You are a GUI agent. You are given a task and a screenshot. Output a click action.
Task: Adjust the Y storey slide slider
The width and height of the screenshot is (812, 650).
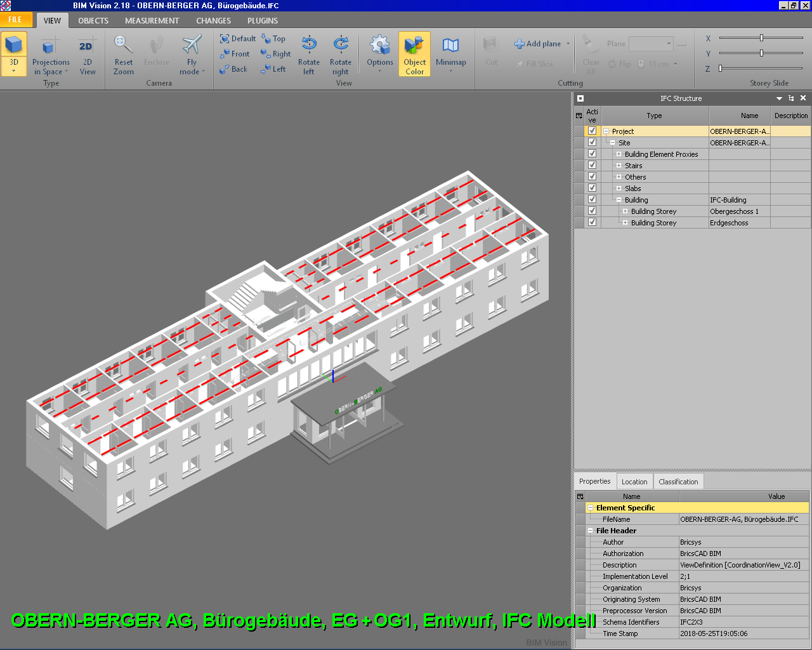click(x=761, y=53)
